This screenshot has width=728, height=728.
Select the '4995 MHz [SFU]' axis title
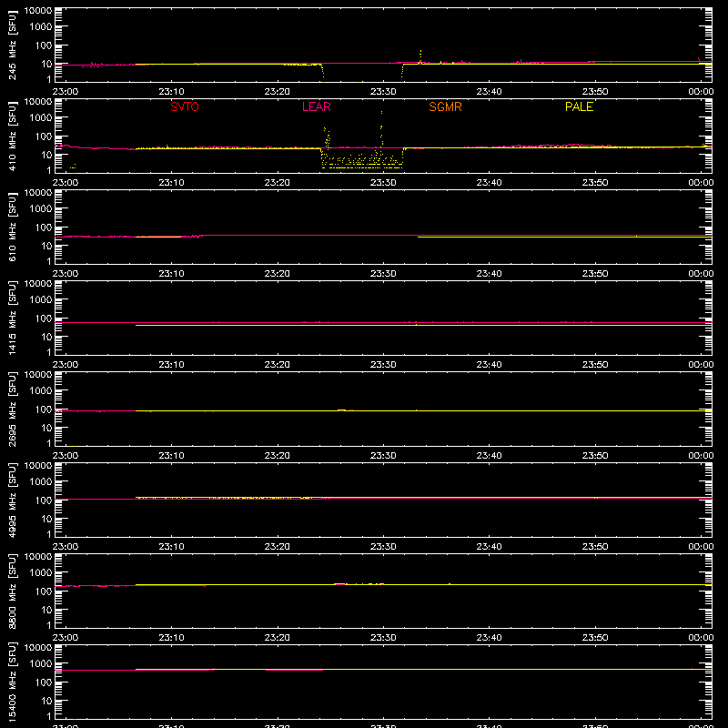12,500
